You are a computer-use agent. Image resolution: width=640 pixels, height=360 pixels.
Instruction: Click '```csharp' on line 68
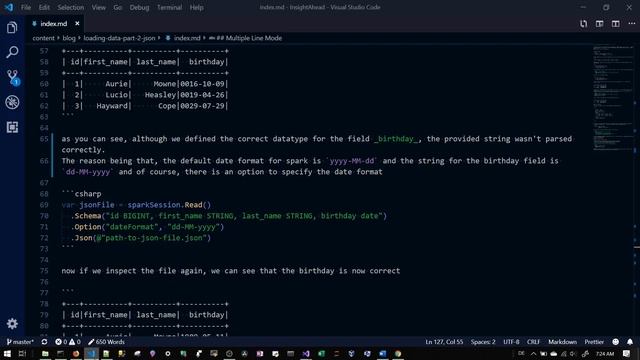pos(81,194)
